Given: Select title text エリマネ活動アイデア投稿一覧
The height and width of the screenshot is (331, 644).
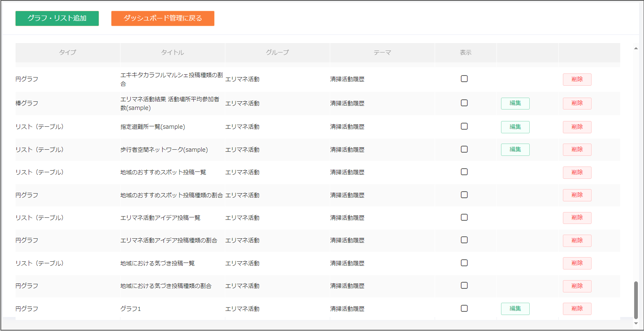Looking at the screenshot, I should [x=161, y=218].
